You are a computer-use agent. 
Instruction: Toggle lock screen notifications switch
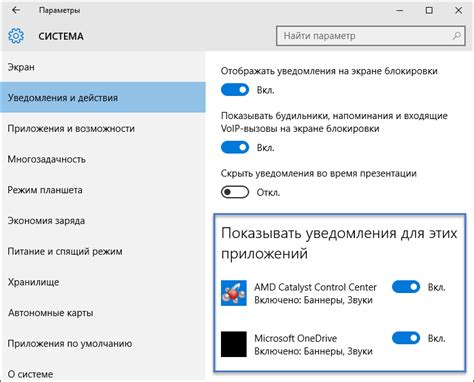235,90
